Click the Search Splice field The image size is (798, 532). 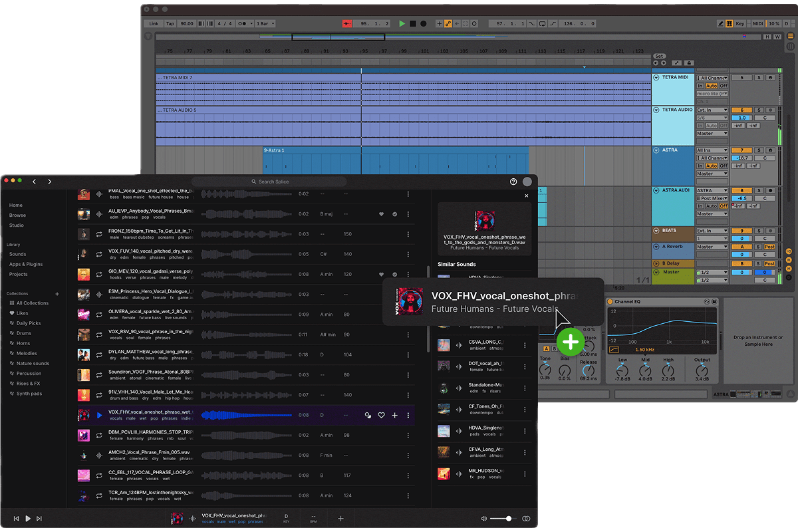269,182
